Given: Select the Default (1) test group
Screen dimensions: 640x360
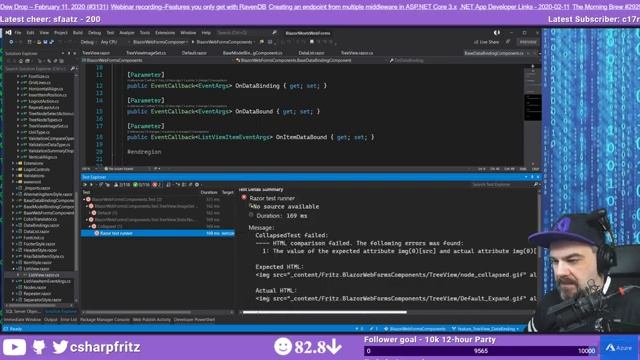Looking at the screenshot, I should pyautogui.click(x=107, y=213).
